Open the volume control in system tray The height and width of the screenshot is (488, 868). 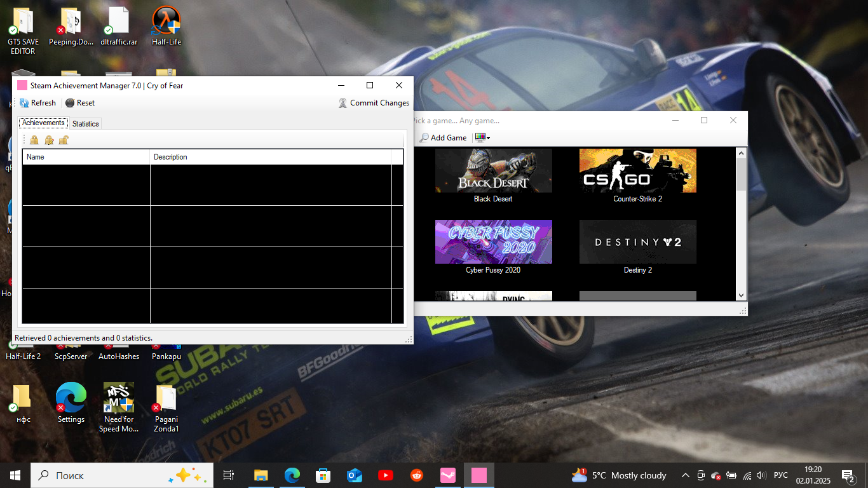point(761,475)
